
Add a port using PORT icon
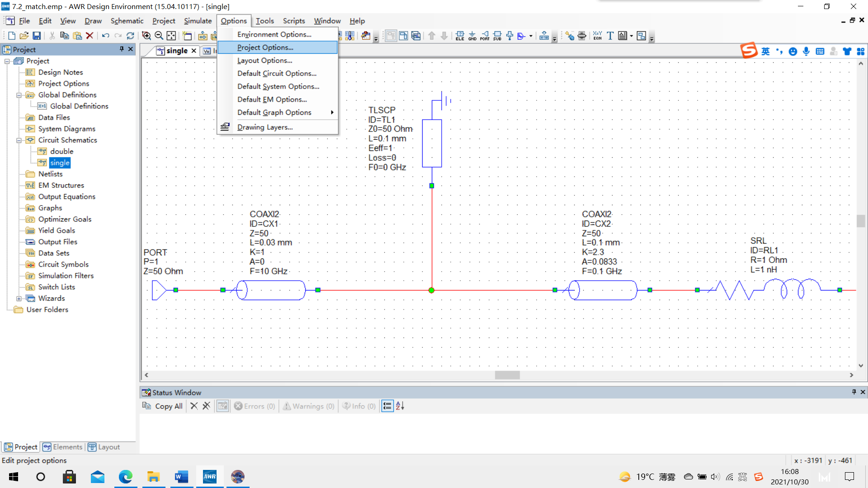click(485, 36)
